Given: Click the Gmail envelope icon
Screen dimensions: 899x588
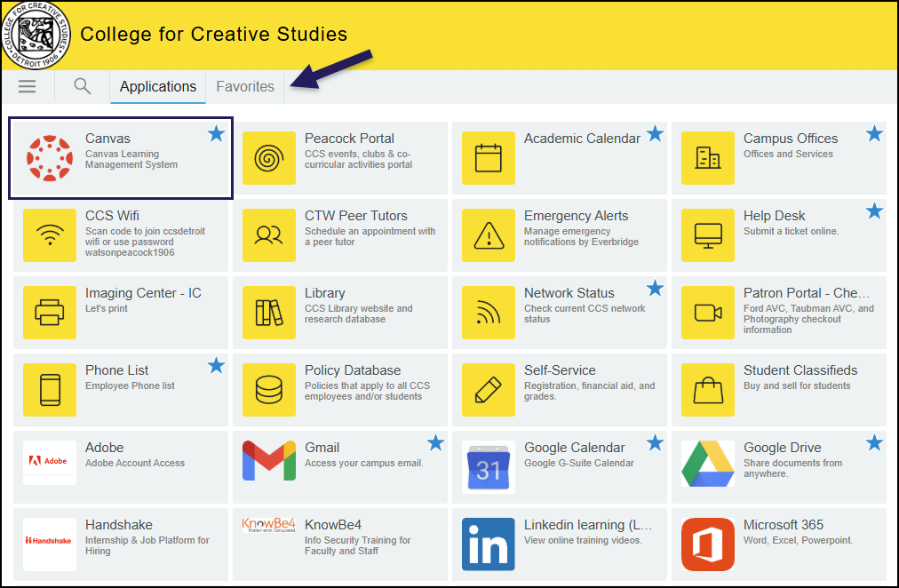Looking at the screenshot, I should tap(269, 466).
